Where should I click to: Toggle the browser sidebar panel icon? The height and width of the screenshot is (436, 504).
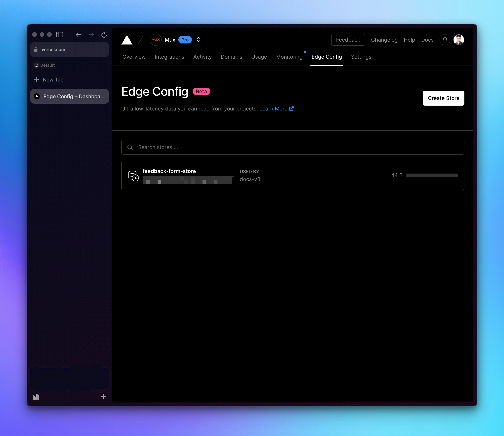[60, 35]
